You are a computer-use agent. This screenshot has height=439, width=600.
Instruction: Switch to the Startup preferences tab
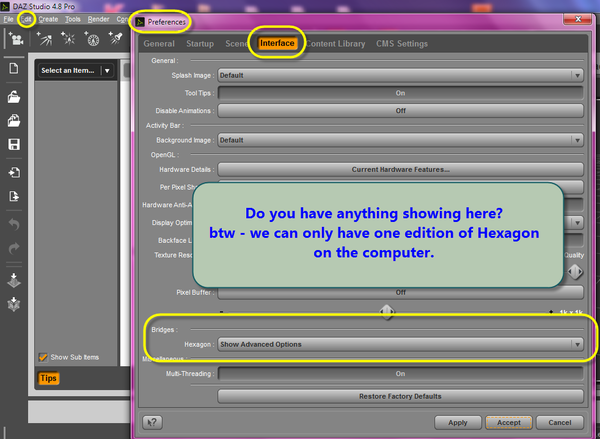[200, 44]
